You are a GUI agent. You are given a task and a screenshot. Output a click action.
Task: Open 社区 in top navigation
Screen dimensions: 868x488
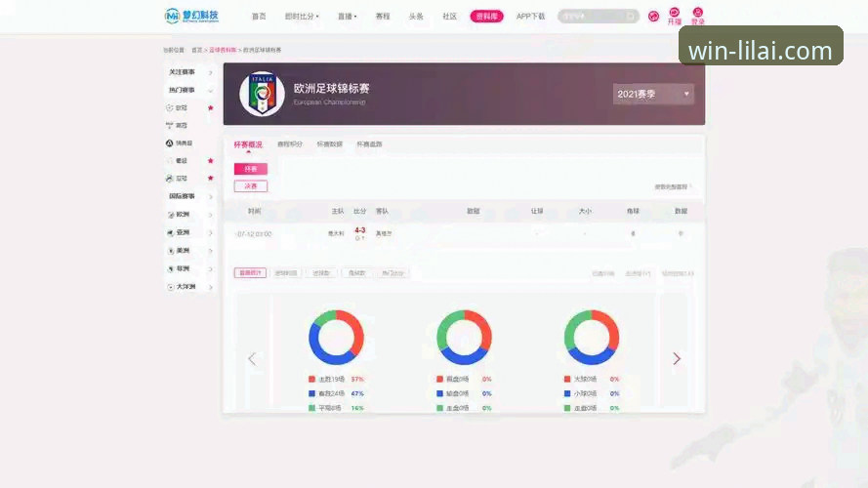[449, 17]
